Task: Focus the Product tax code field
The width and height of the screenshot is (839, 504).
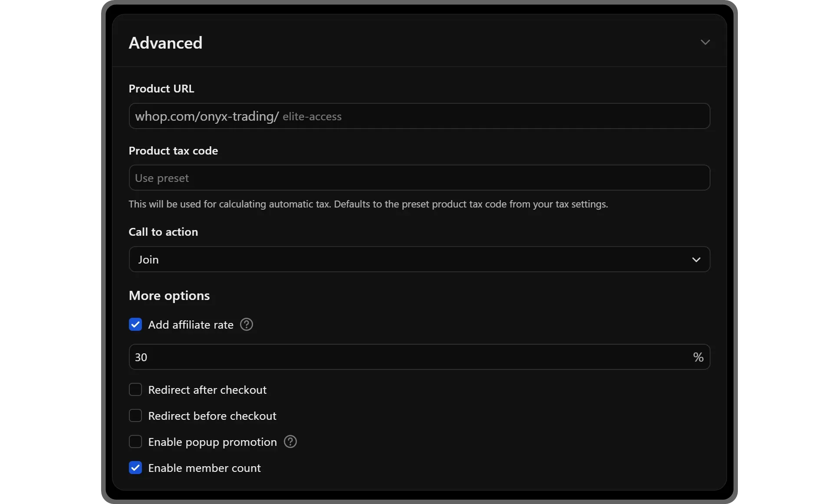Action: tap(419, 178)
